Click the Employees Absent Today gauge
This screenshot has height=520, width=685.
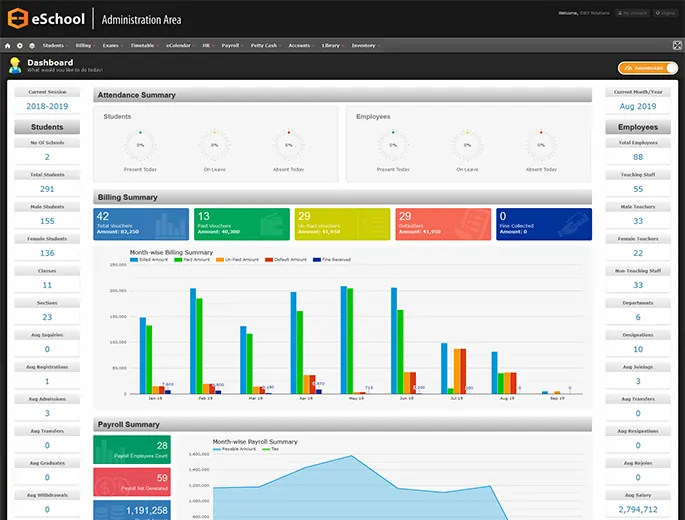tap(541, 145)
